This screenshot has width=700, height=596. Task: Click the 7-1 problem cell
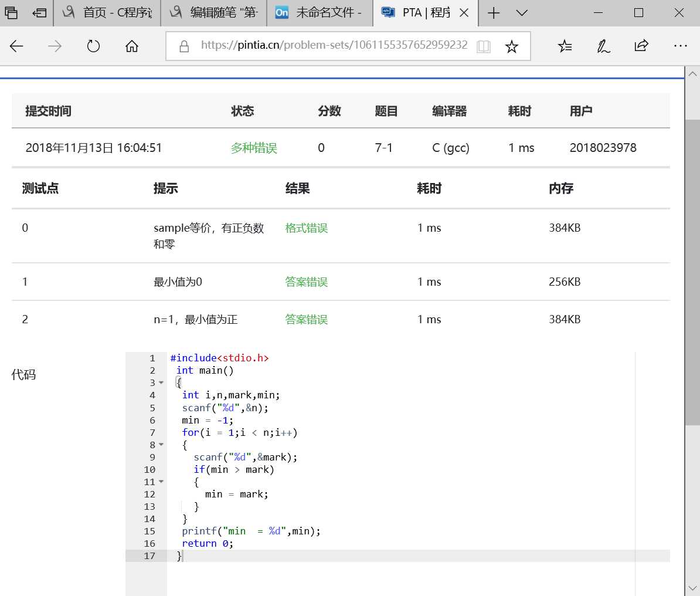pyautogui.click(x=383, y=148)
